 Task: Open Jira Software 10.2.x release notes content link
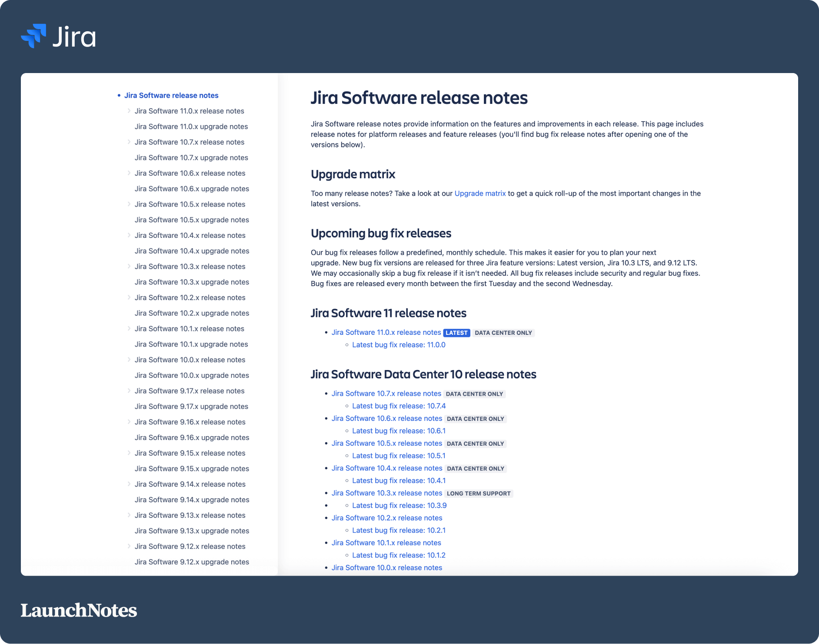click(x=387, y=518)
